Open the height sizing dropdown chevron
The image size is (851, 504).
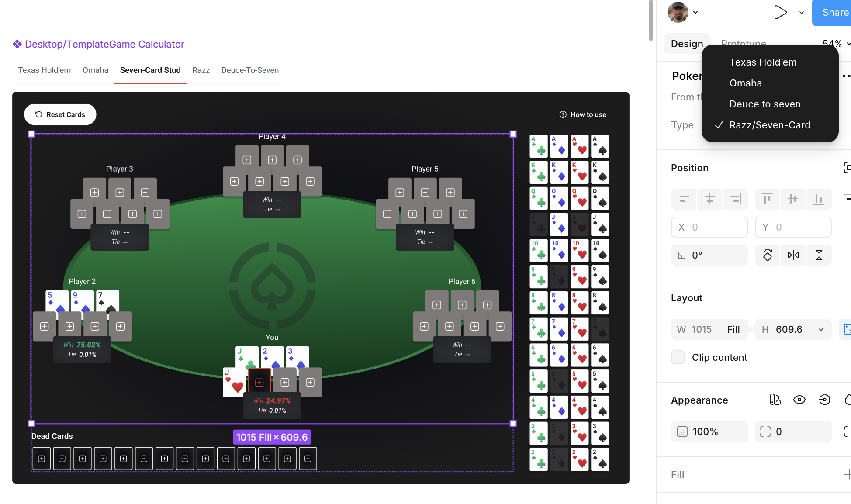(821, 330)
